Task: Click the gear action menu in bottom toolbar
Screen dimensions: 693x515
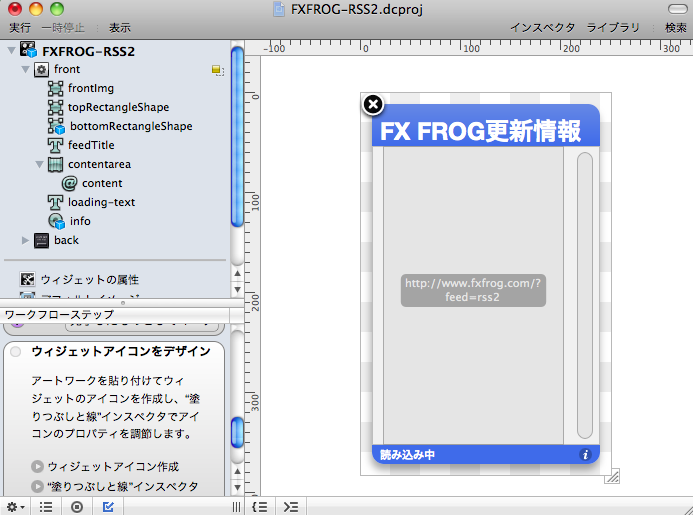Action: 14,506
